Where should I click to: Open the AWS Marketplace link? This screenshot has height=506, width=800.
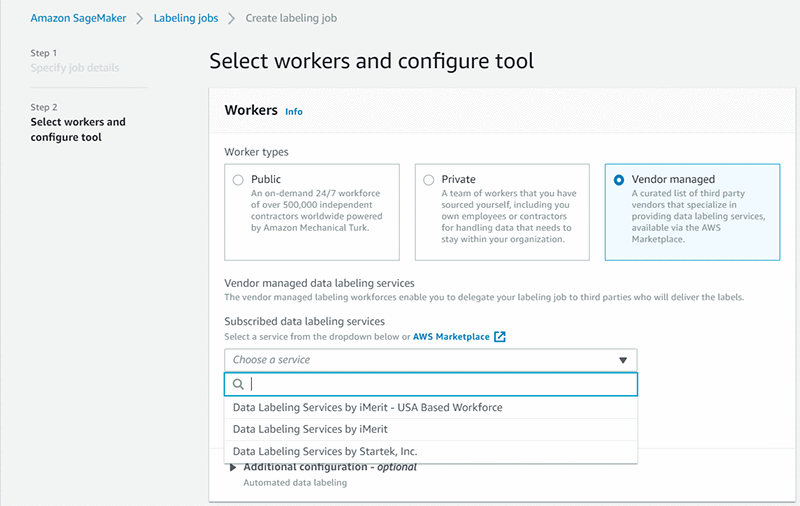[x=451, y=337]
